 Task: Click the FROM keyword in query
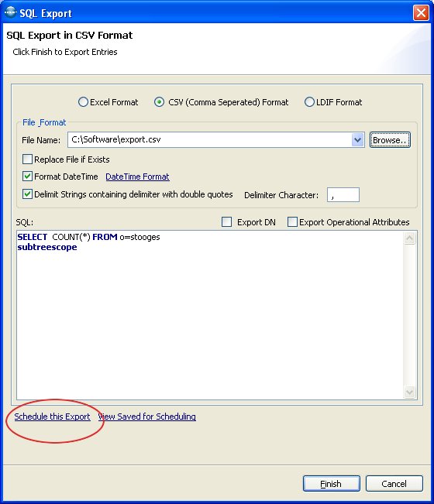(105, 237)
